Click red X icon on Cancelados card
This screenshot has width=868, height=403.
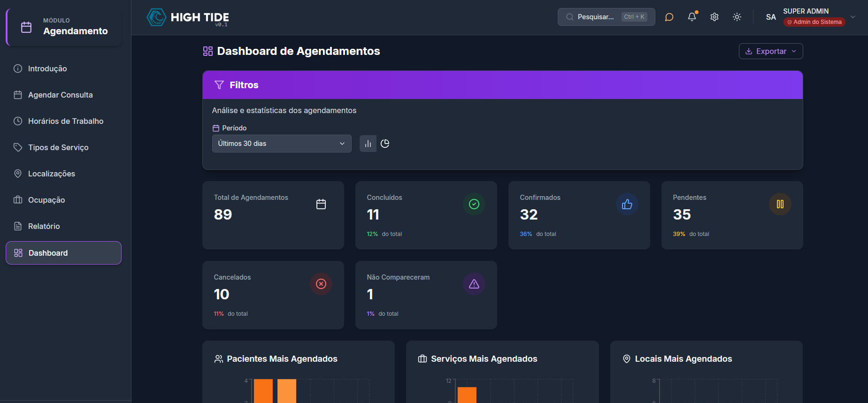pos(321,284)
